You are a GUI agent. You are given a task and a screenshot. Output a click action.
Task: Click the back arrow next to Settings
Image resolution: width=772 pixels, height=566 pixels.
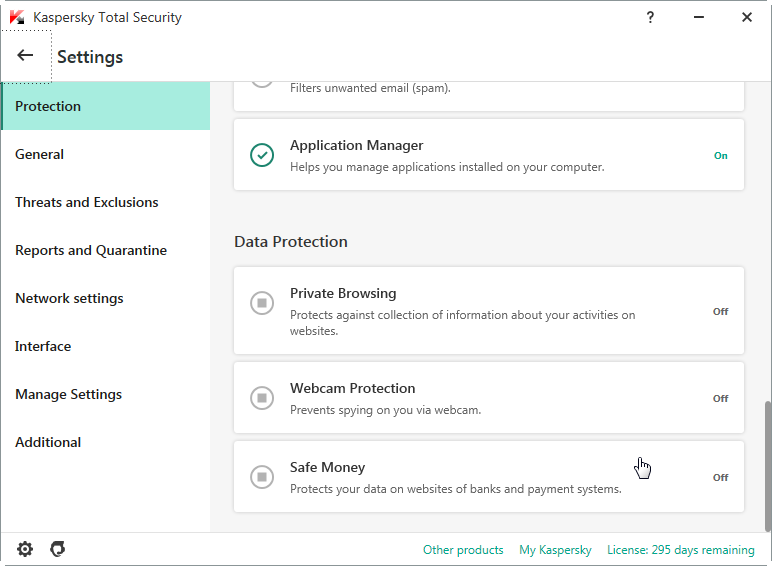[x=26, y=56]
